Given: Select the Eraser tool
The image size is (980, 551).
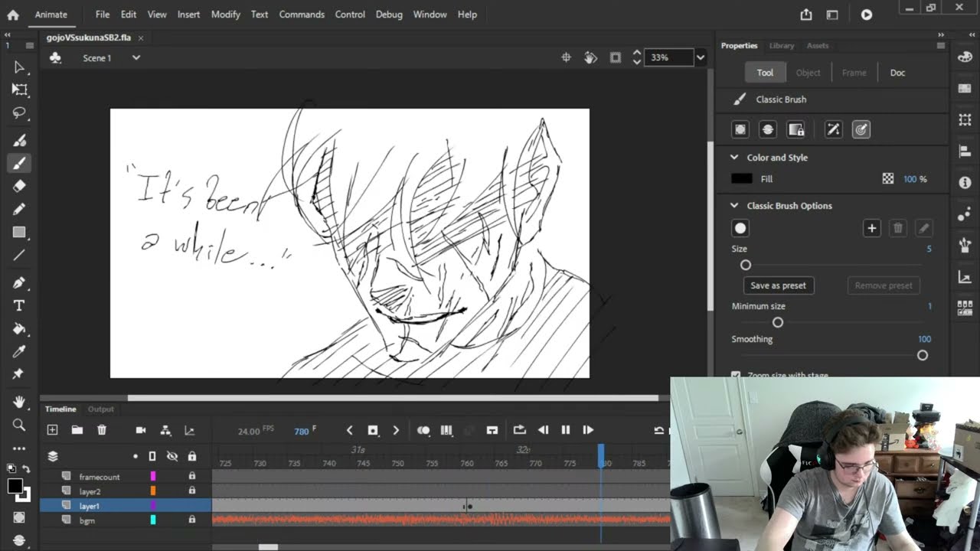Looking at the screenshot, I should click(x=20, y=186).
